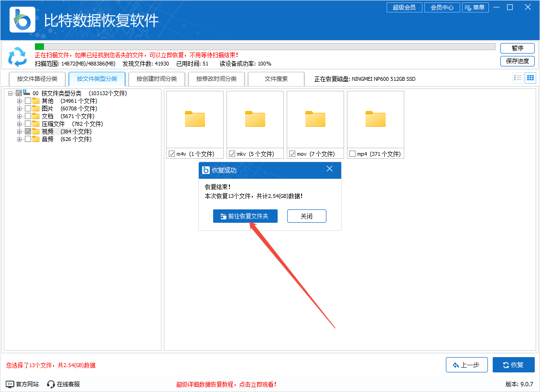Click the folder icon beside 图片

36,109
